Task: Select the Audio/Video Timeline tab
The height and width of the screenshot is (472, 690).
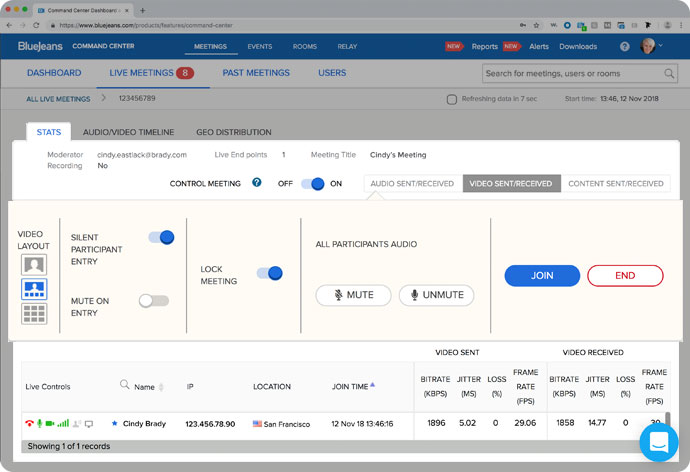Action: (x=128, y=132)
